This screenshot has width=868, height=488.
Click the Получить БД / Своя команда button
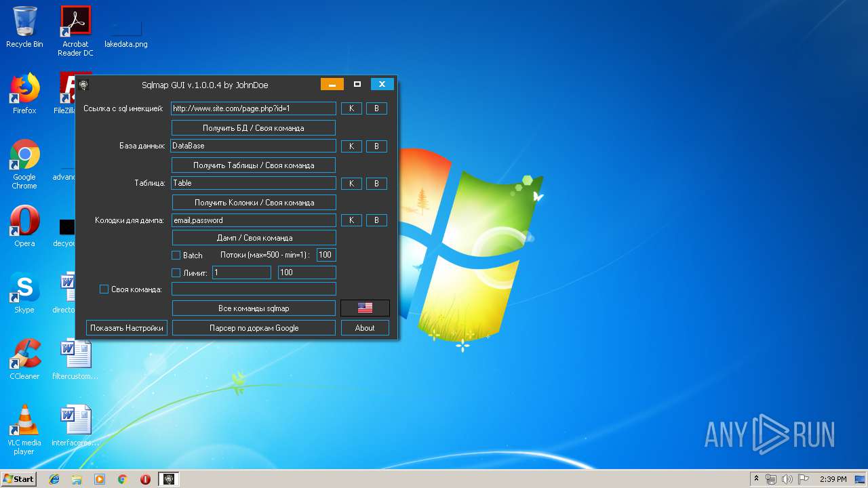254,128
